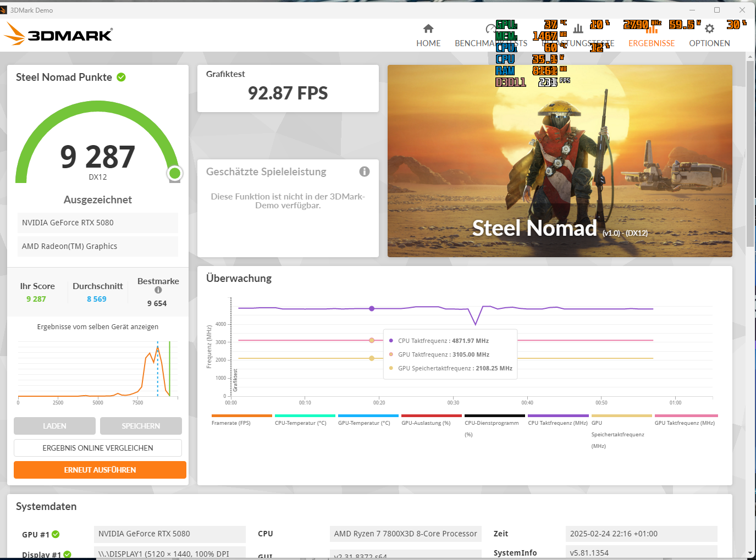Click info icon beside Geschätzte Spieleleistung
The width and height of the screenshot is (756, 560).
point(365,171)
